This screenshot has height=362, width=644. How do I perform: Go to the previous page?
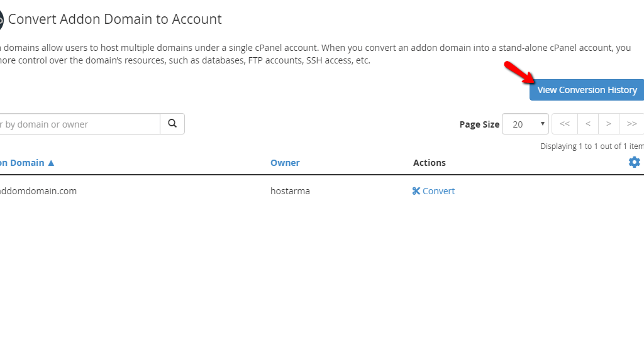(588, 124)
